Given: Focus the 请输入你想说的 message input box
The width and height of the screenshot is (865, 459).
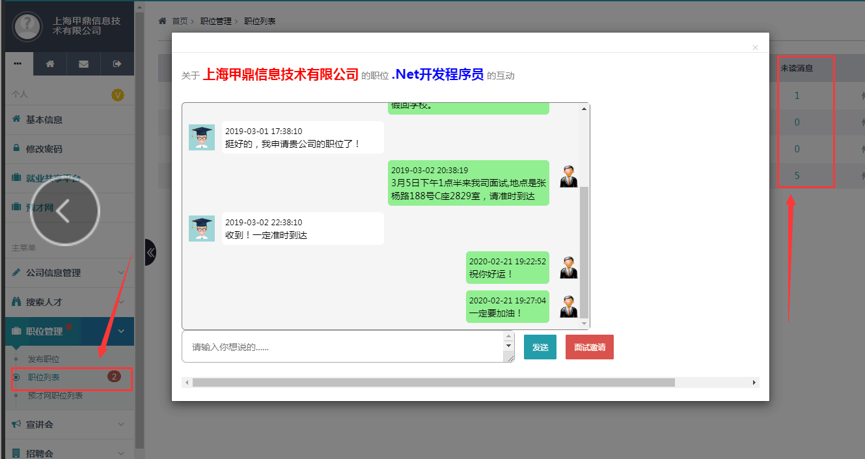Looking at the screenshot, I should point(348,347).
